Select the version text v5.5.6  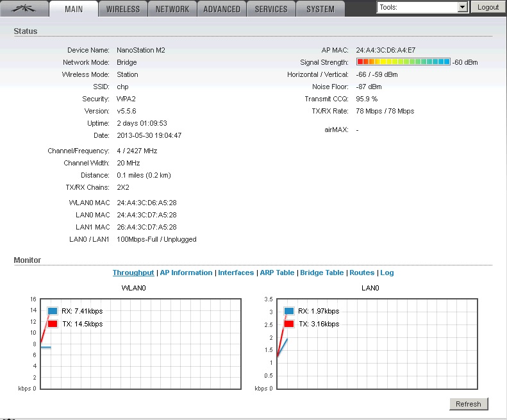pyautogui.click(x=126, y=111)
